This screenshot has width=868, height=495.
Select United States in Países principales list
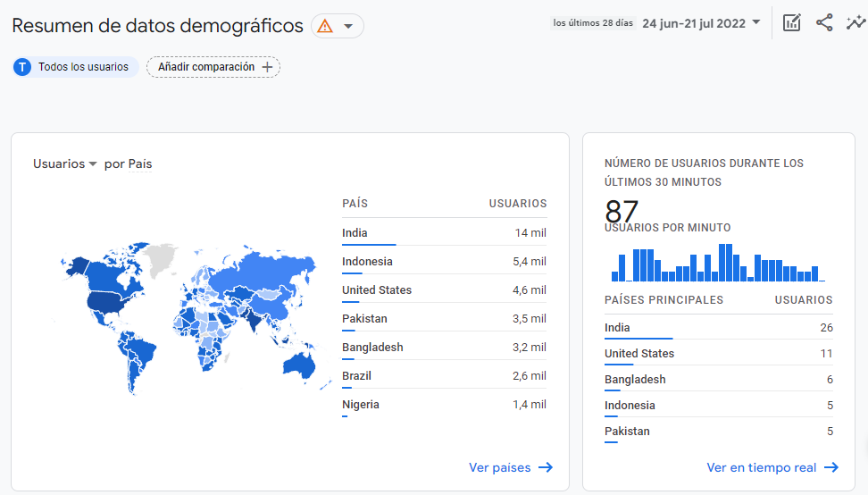638,354
